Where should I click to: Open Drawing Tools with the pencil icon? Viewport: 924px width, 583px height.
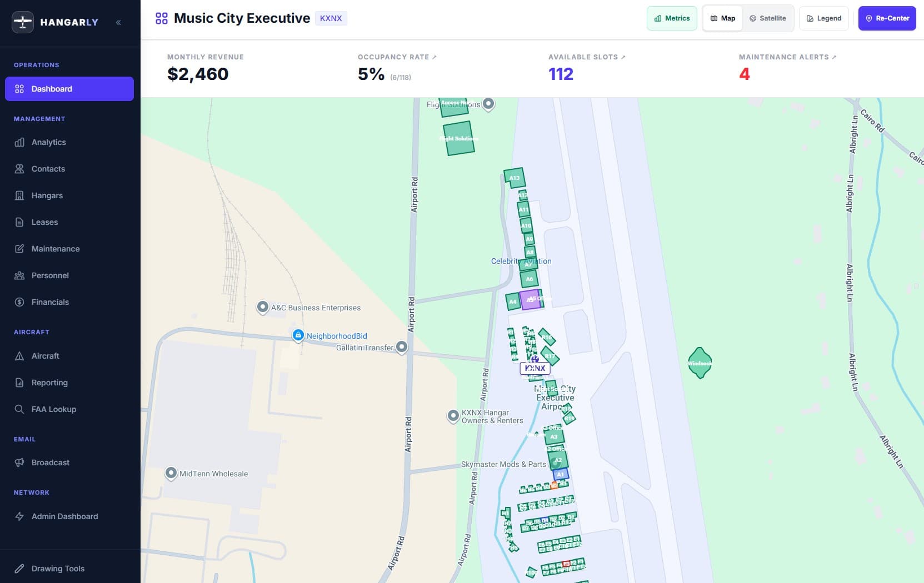[19, 569]
